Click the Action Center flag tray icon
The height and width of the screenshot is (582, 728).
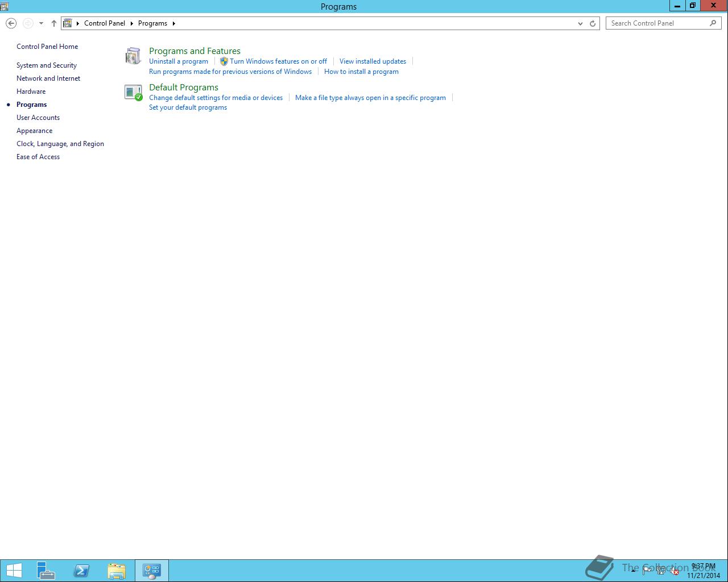click(647, 571)
